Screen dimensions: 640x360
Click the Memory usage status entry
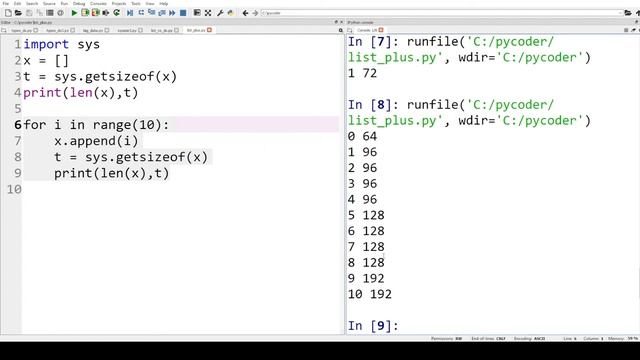click(x=623, y=338)
